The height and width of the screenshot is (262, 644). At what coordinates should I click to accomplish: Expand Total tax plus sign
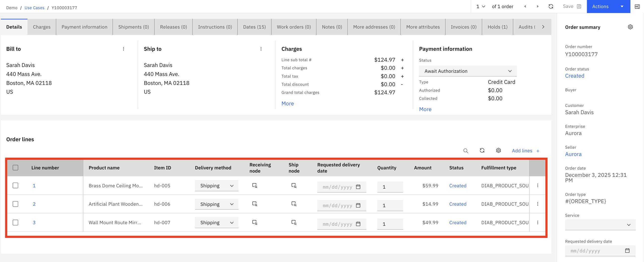(402, 76)
